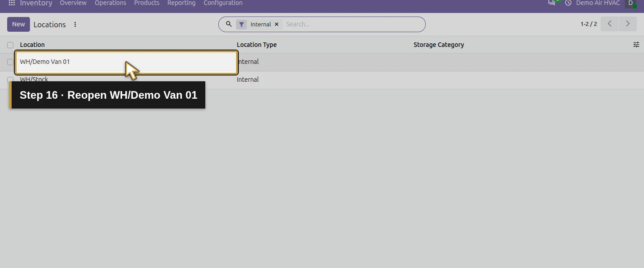
Task: Click the Locations actions kebab icon
Action: coord(75,25)
